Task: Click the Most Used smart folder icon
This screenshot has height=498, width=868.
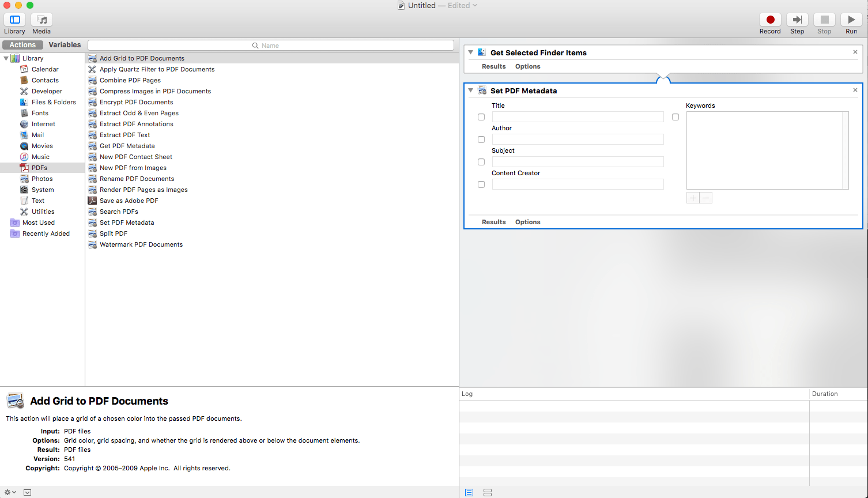Action: [x=15, y=222]
